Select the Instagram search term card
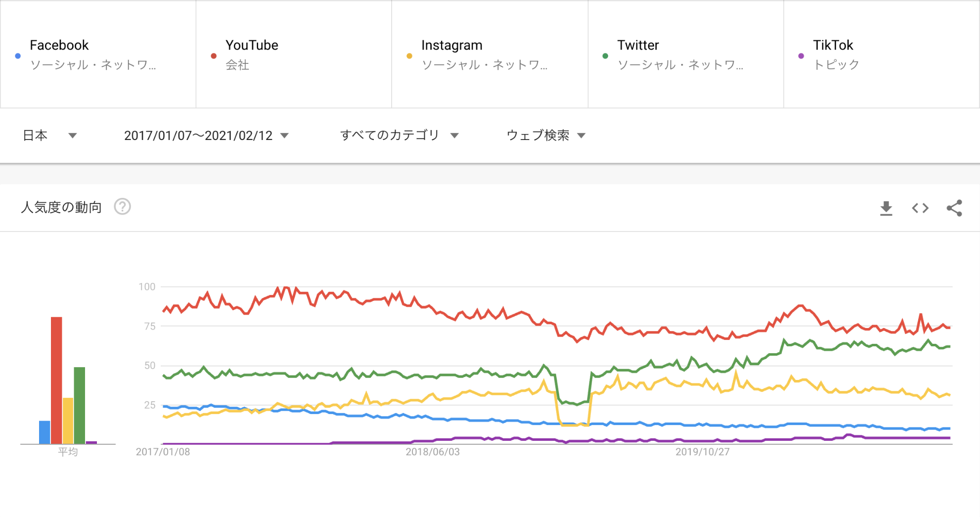Viewport: 980px width, 517px height. tap(490, 54)
